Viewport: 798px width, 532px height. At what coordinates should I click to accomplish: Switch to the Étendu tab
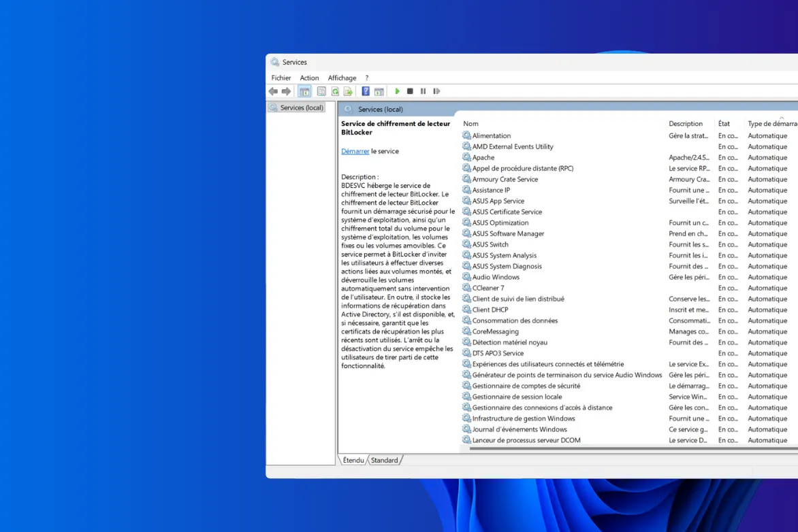[353, 460]
